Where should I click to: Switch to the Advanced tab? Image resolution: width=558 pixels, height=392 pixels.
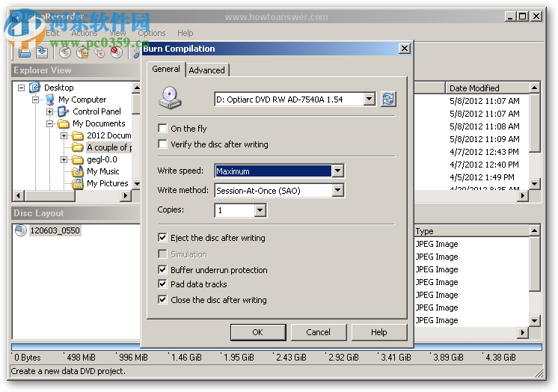point(206,70)
